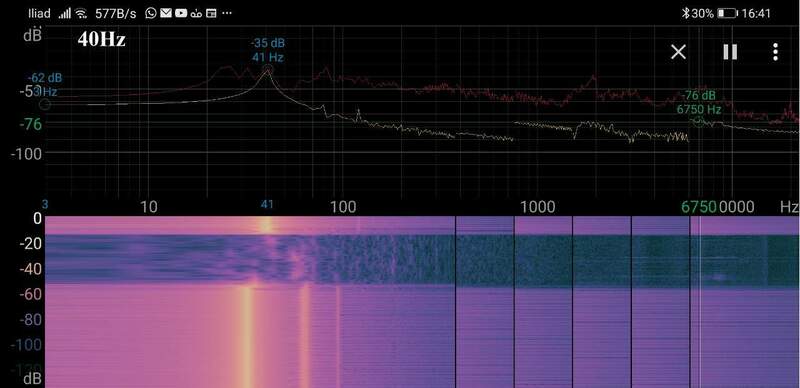Tap the -100 dB level label on spectrum

tap(25, 154)
